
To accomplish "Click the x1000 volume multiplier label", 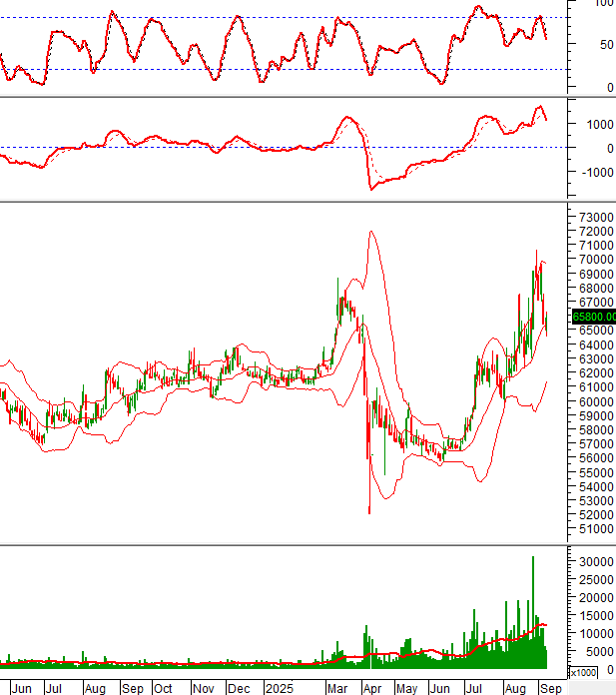I will coord(582,672).
